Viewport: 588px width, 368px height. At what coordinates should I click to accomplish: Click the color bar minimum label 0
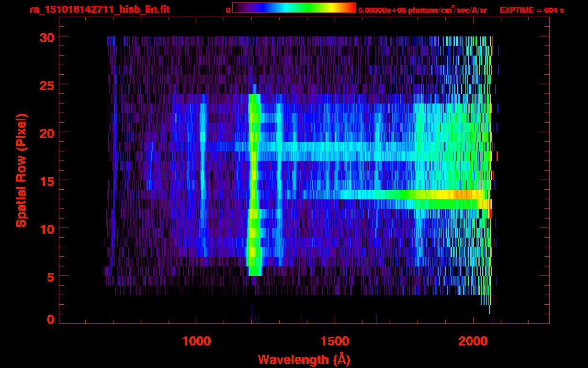pyautogui.click(x=228, y=10)
